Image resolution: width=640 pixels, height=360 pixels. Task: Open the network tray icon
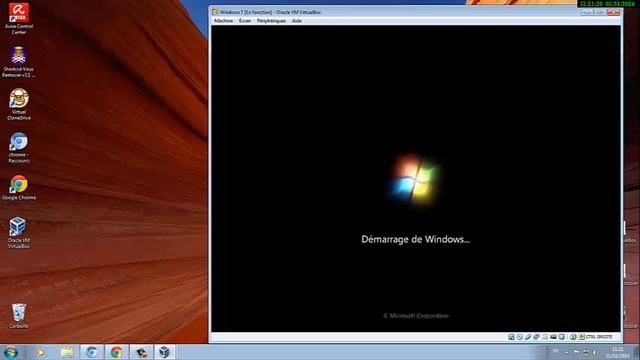586,352
